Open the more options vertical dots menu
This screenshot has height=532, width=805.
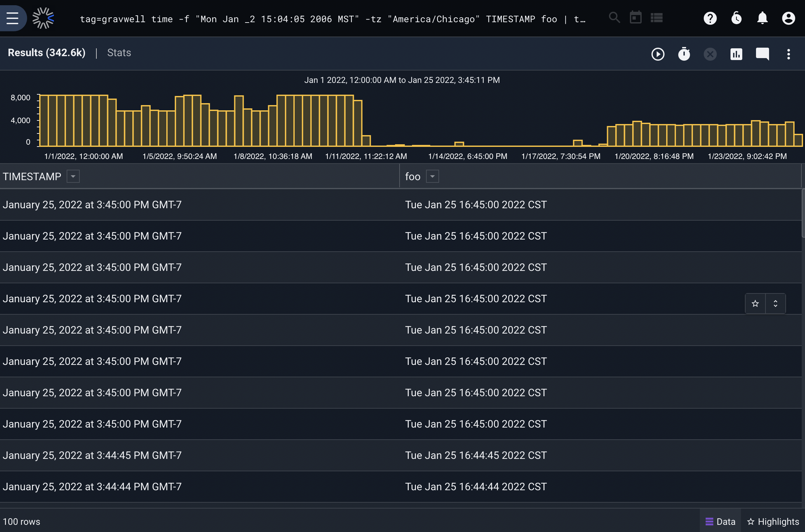click(x=788, y=54)
